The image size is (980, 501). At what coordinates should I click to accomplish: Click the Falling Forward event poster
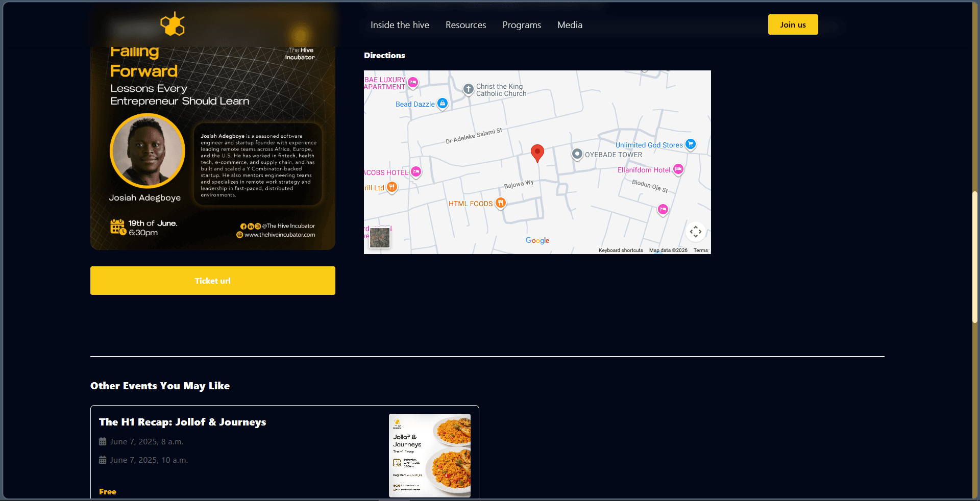(213, 148)
